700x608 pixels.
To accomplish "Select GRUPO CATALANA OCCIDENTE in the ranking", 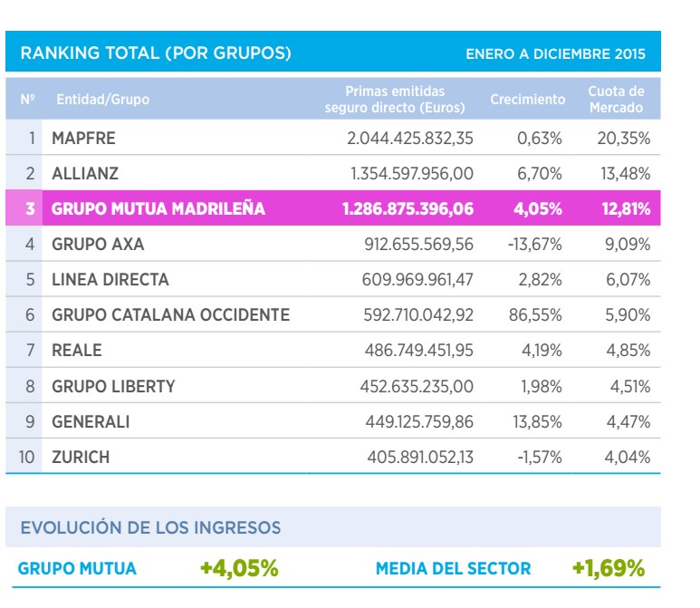I will click(x=171, y=315).
